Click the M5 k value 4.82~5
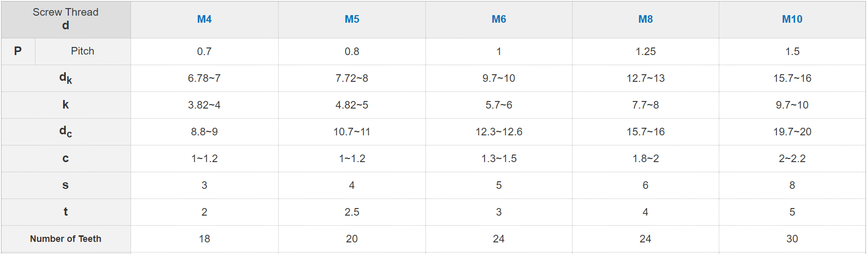The height and width of the screenshot is (254, 868). coord(352,105)
